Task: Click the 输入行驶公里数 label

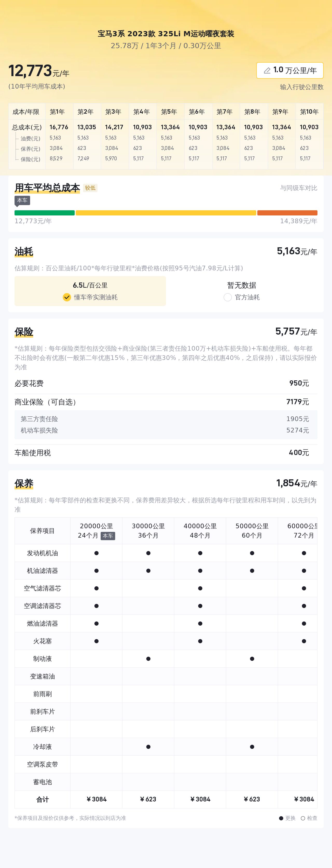Action: pyautogui.click(x=301, y=87)
